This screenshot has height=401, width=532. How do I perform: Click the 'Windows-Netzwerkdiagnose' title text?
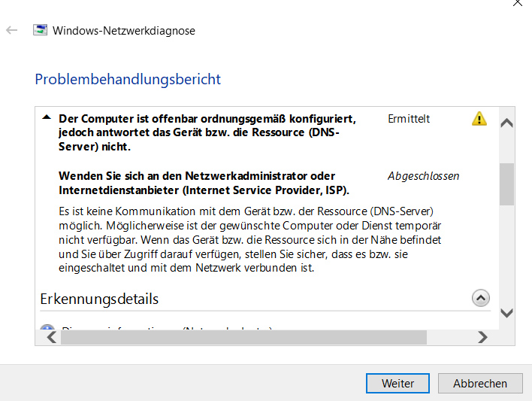(x=124, y=31)
